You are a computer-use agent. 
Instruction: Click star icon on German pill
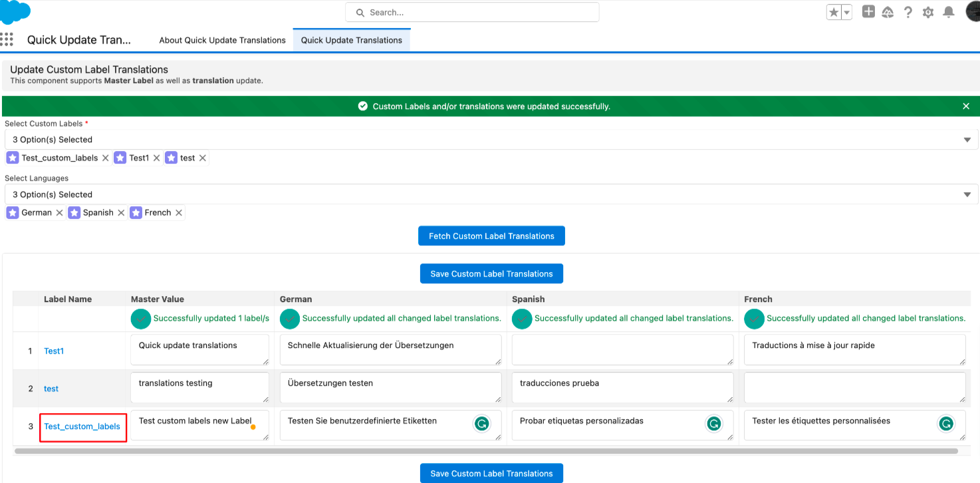pos(13,213)
